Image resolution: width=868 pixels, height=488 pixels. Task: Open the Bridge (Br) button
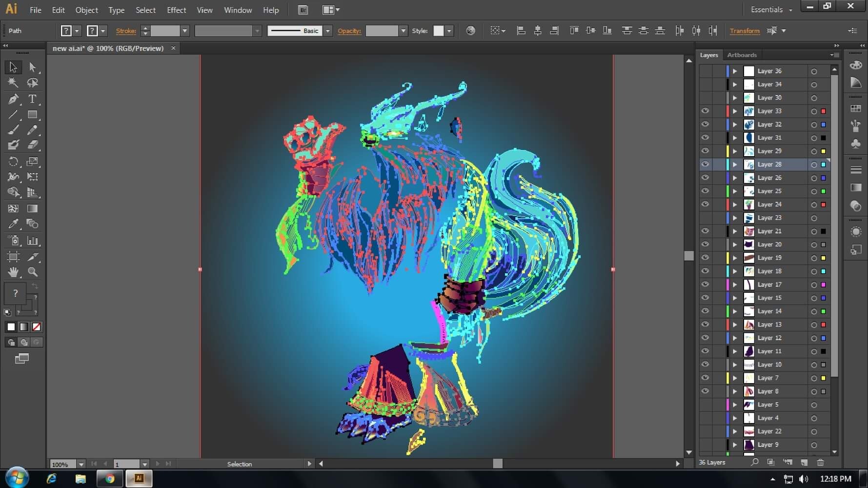[x=303, y=10]
